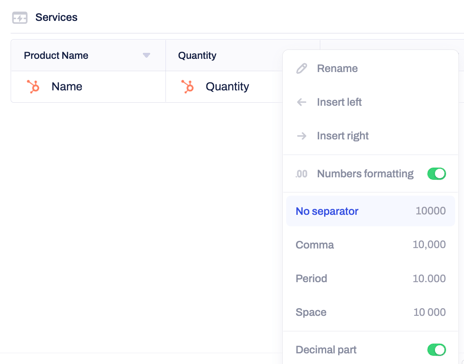Pick the Comma separator option
The height and width of the screenshot is (364, 464).
click(x=370, y=245)
